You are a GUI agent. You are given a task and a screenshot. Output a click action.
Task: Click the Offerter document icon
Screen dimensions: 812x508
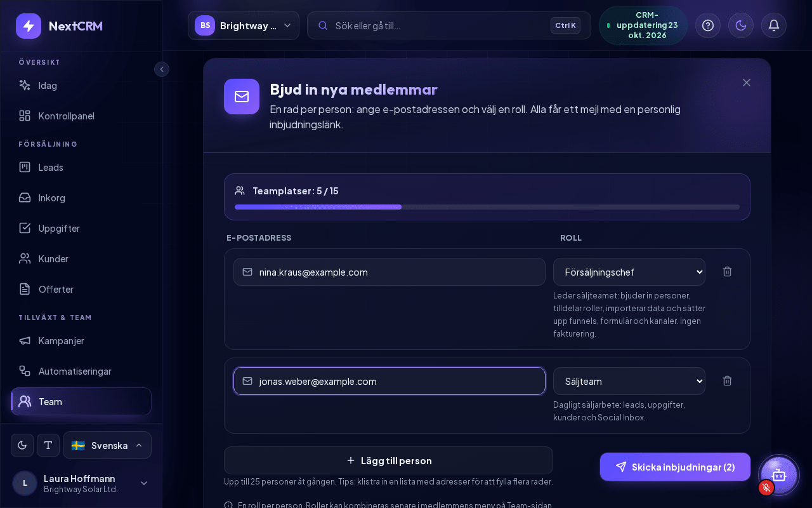[25, 289]
